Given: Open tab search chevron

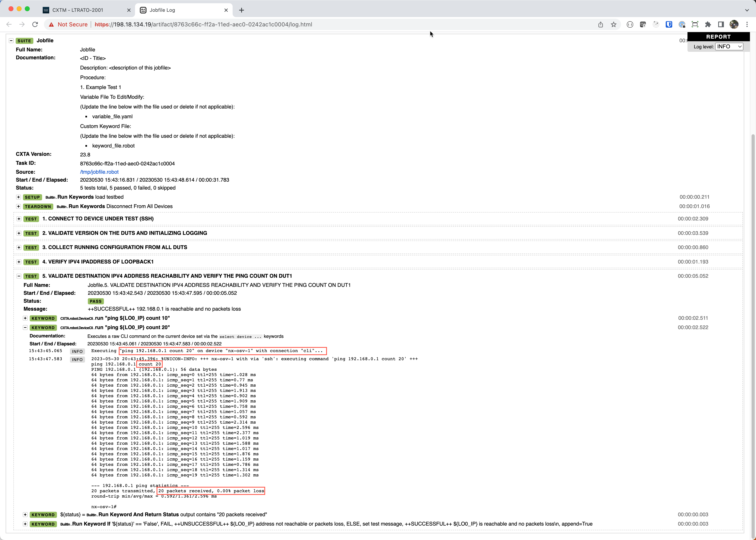Looking at the screenshot, I should [747, 10].
